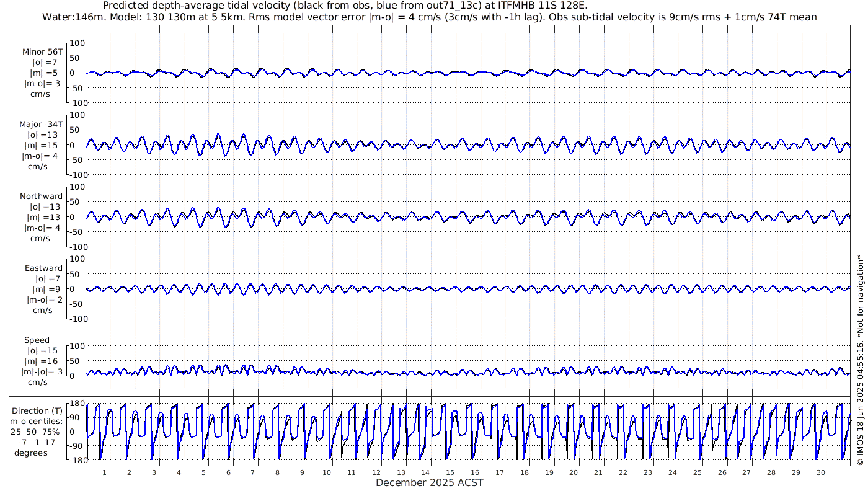Click day '5' on the x-axis

[203, 472]
